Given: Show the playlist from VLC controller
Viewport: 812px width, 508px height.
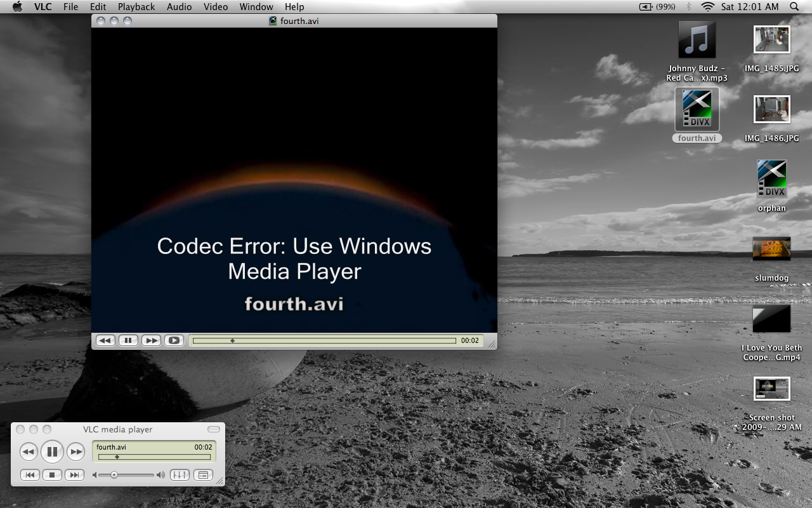Looking at the screenshot, I should 203,475.
